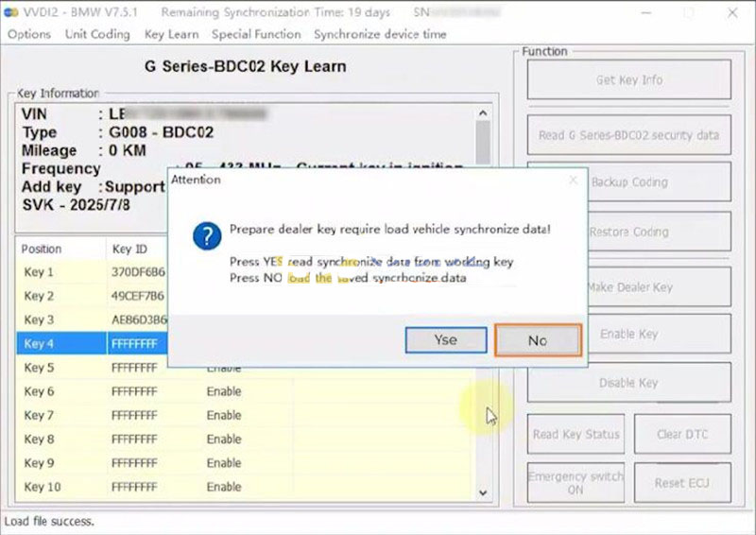
Task: Select the Key 2 row
Action: (92, 296)
